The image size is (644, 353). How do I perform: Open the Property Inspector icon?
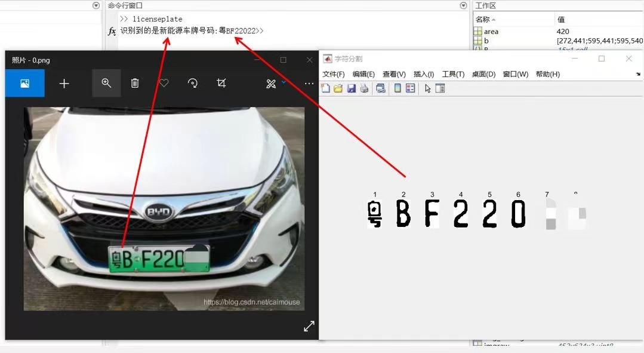440,88
